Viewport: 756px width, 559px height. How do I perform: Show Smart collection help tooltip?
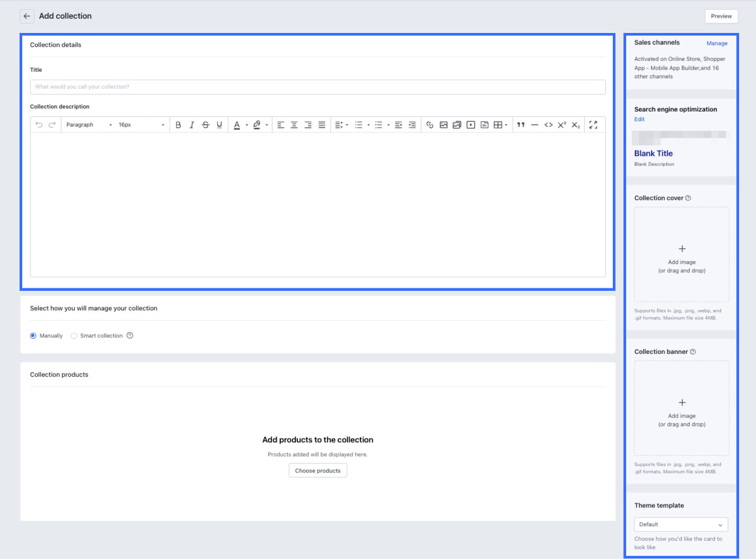(130, 335)
